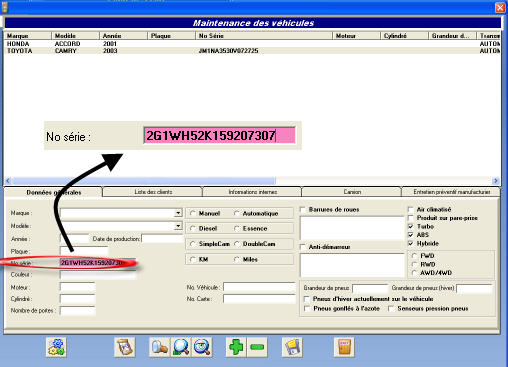Image resolution: width=508 pixels, height=367 pixels.
Task: Click the exit door icon
Action: tap(344, 347)
